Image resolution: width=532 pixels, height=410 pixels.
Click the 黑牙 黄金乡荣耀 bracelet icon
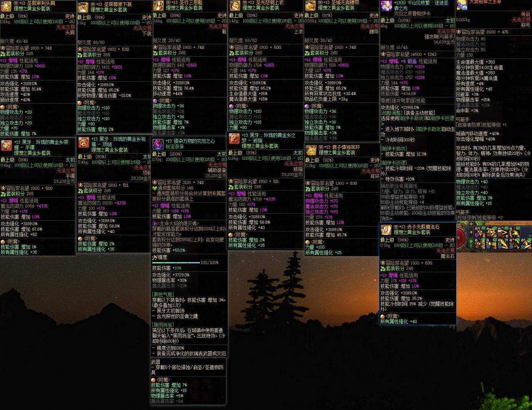point(6,146)
